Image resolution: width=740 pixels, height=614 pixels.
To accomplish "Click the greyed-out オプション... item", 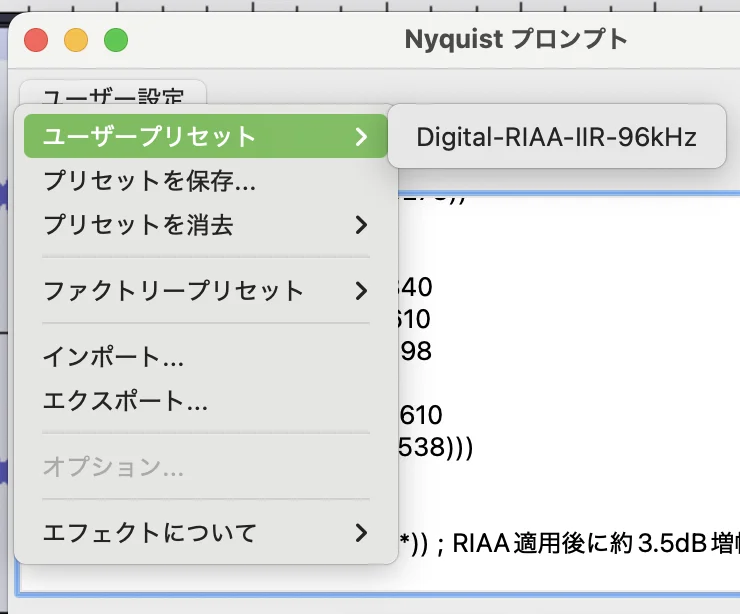I will (113, 467).
